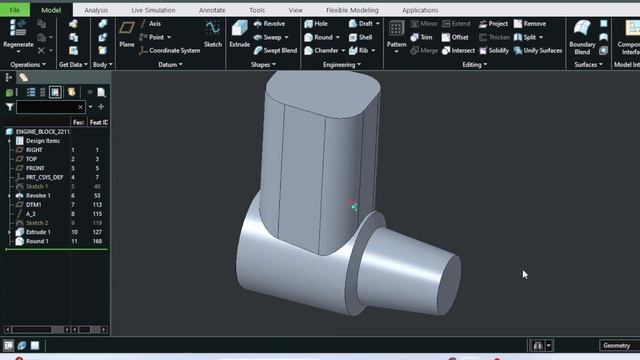Click the Remove tool
The width and height of the screenshot is (640, 360).
pos(530,24)
